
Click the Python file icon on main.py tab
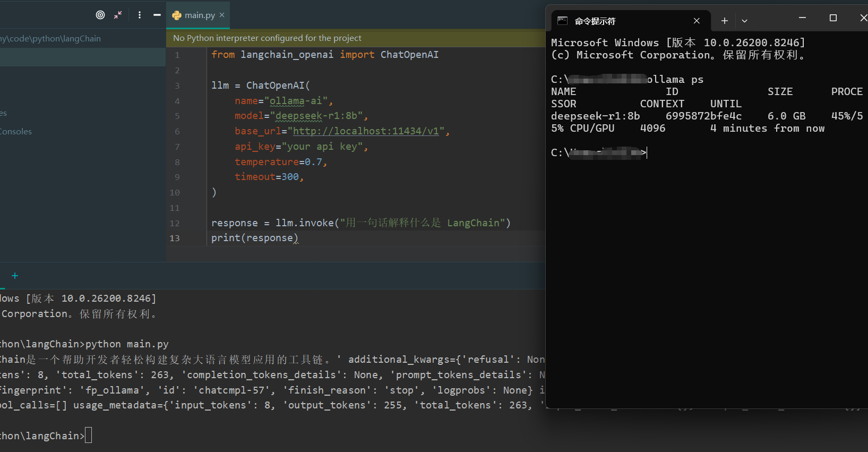pos(177,15)
